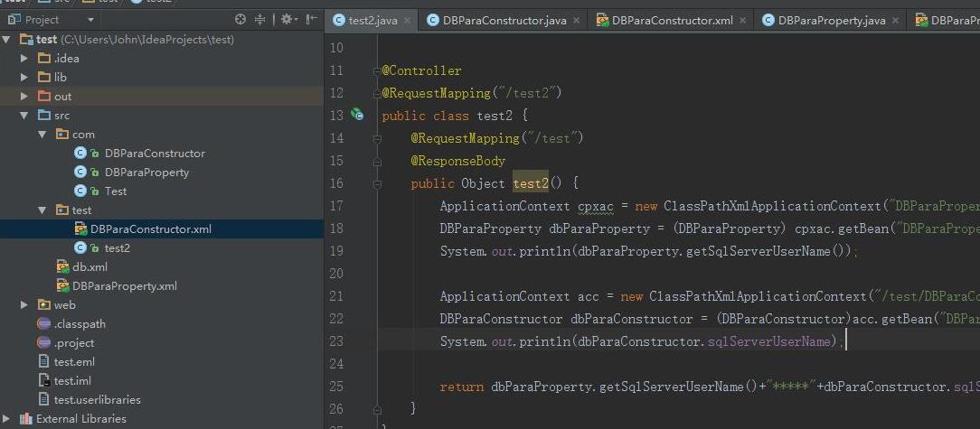The width and height of the screenshot is (980, 429).
Task: Collapse the com package
Action: (x=42, y=135)
